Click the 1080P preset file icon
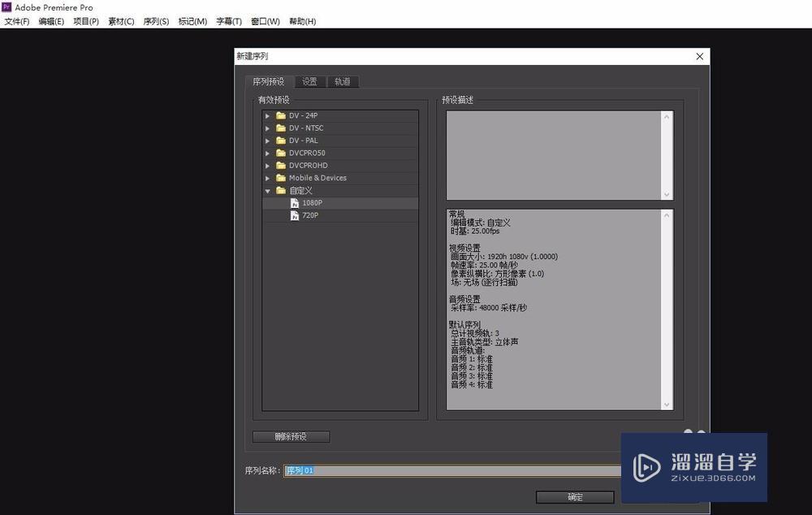 (294, 202)
